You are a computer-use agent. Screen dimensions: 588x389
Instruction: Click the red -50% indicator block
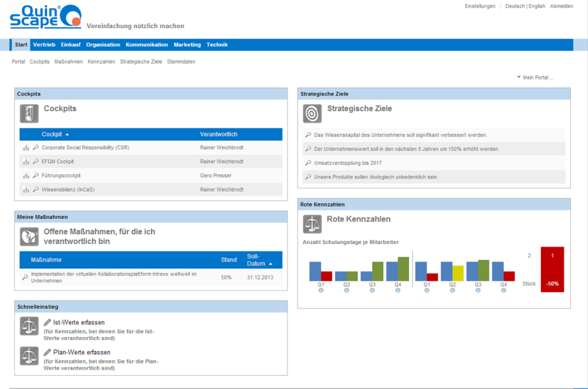tap(552, 269)
